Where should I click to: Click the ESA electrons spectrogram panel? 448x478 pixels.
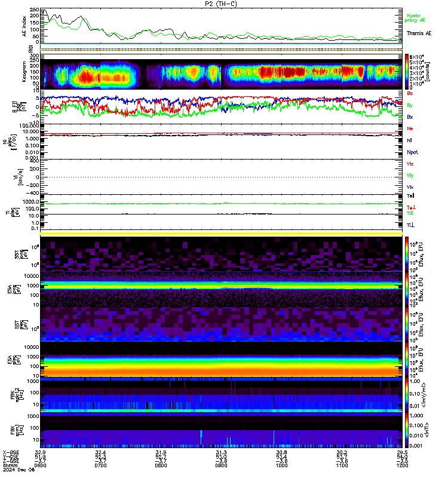click(x=221, y=360)
